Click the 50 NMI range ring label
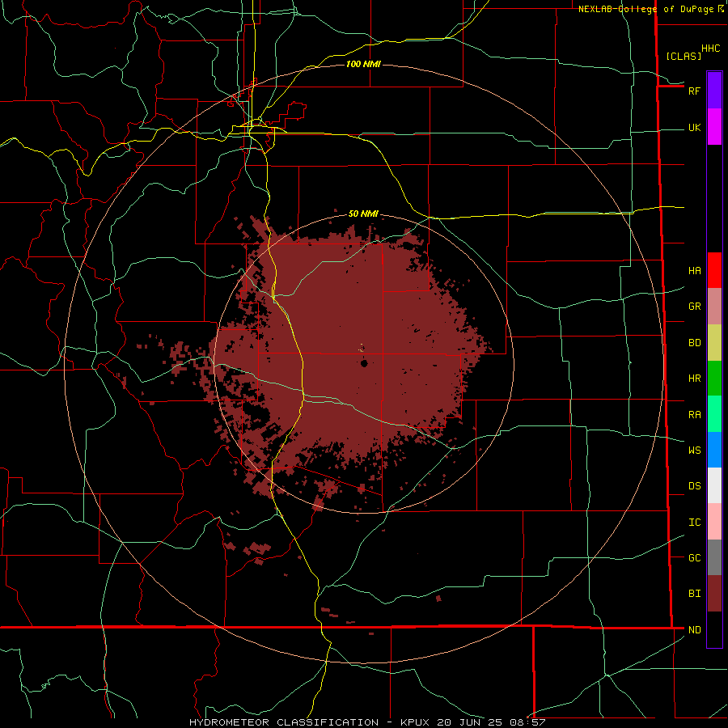Screen dimensions: 728x728 click(x=363, y=214)
